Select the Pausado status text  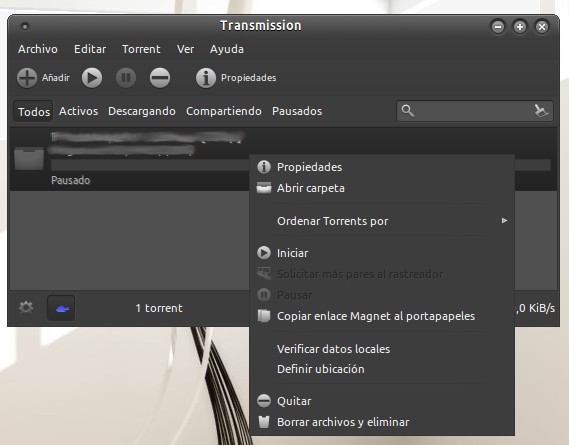[70, 180]
